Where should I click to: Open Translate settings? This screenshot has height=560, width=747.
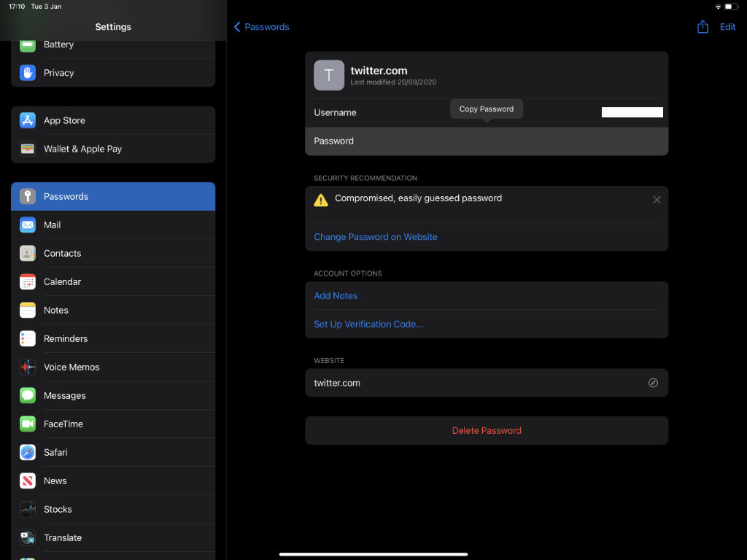click(x=113, y=537)
